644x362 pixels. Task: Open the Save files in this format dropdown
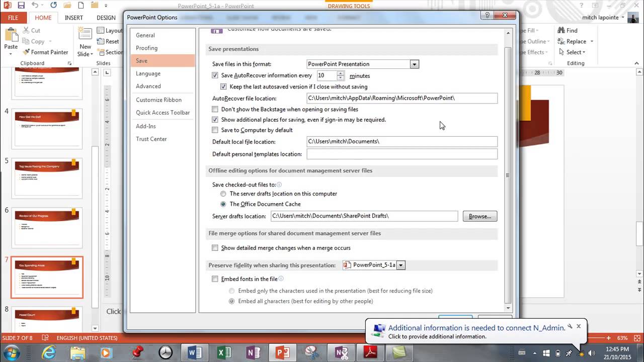coord(414,64)
